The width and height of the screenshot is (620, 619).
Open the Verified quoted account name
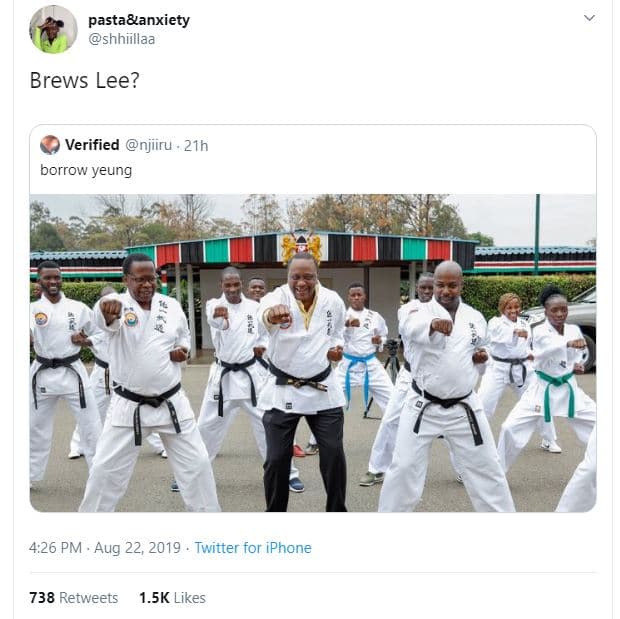pyautogui.click(x=92, y=145)
